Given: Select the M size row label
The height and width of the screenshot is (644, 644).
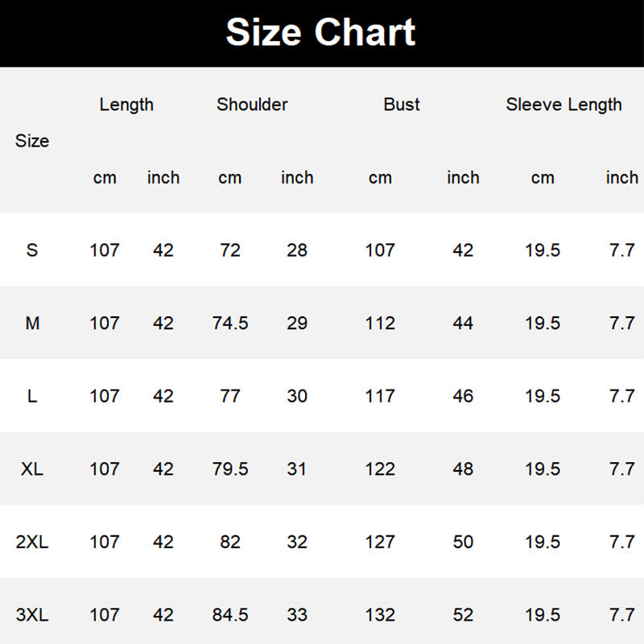Looking at the screenshot, I should click(32, 324).
